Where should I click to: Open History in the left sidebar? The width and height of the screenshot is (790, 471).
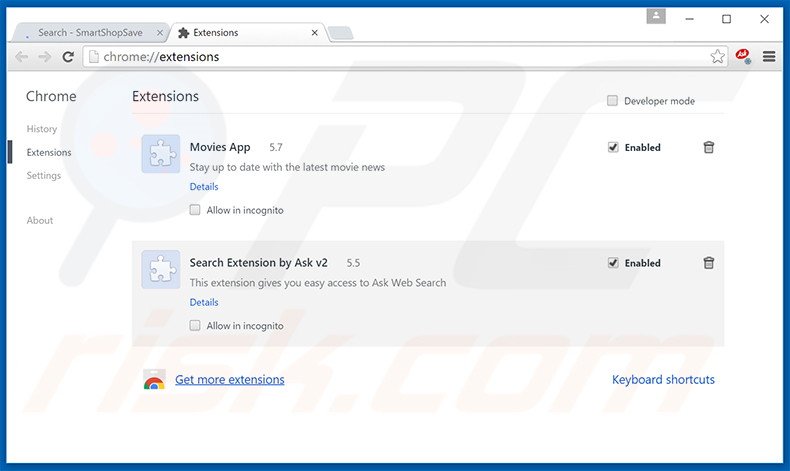42,129
